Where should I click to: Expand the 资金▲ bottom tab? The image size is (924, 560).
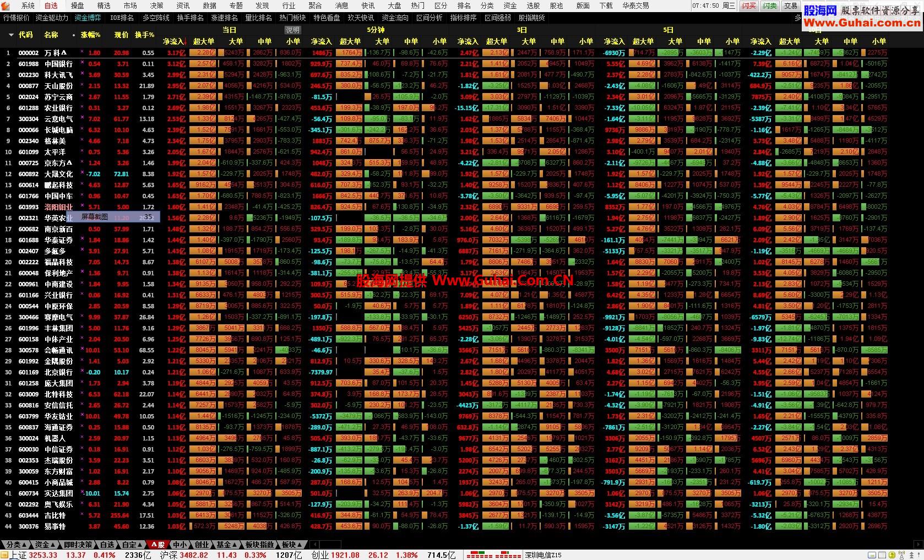point(45,545)
